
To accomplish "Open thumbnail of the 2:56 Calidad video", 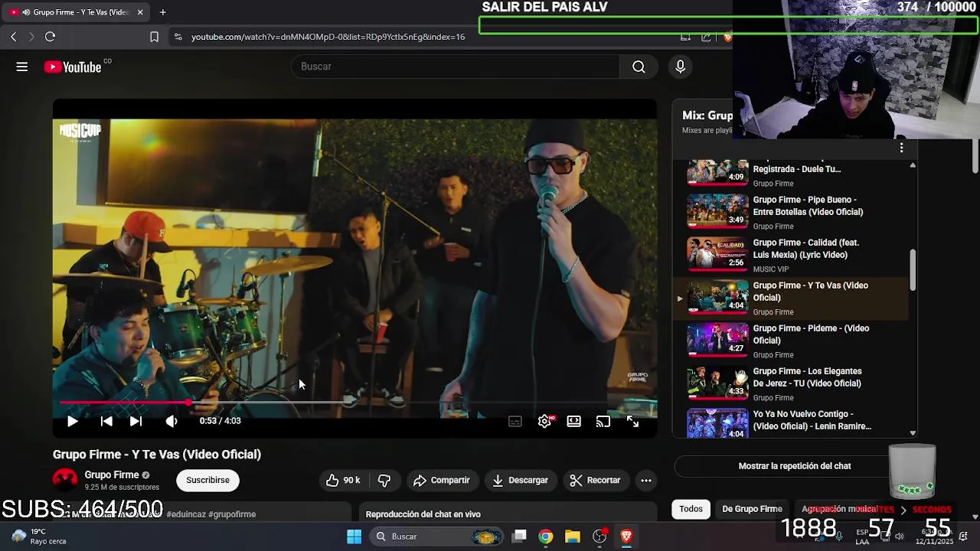I will click(717, 254).
